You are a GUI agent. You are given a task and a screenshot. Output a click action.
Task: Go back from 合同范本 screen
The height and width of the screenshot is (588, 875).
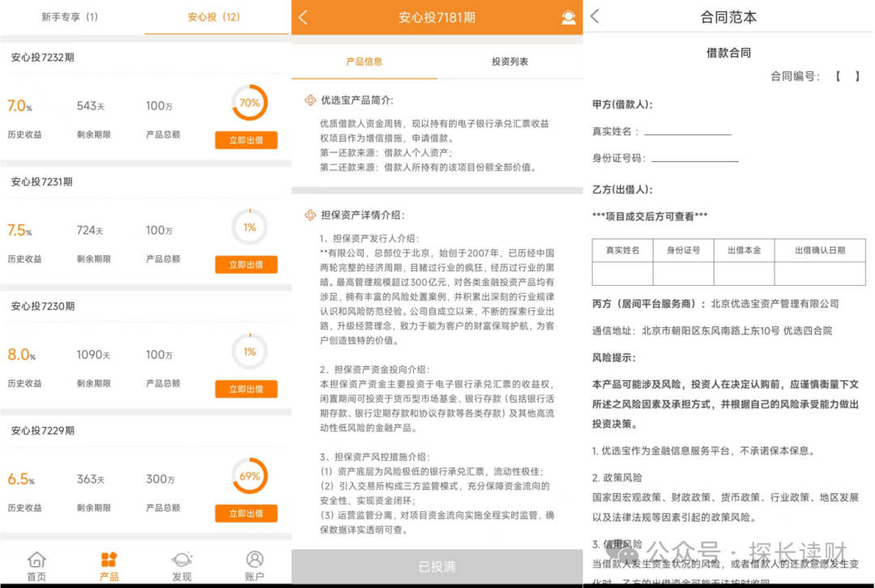click(x=595, y=16)
